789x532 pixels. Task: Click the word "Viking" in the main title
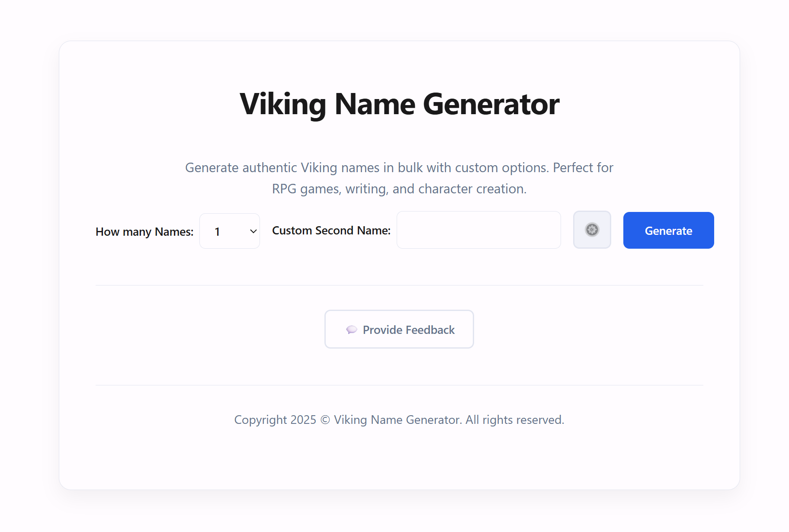[283, 104]
